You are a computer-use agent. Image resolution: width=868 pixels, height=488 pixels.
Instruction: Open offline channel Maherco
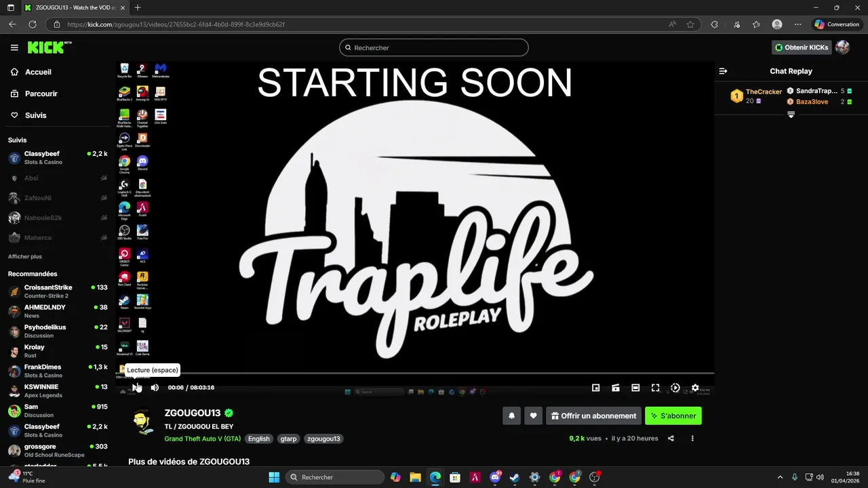click(x=58, y=237)
